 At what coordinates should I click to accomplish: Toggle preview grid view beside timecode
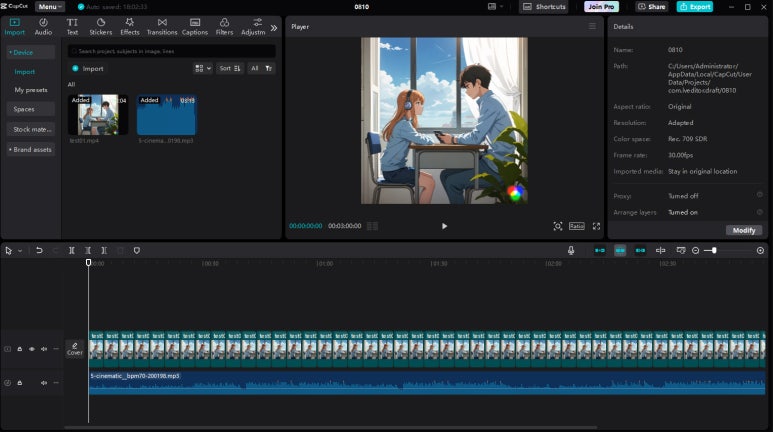point(372,226)
